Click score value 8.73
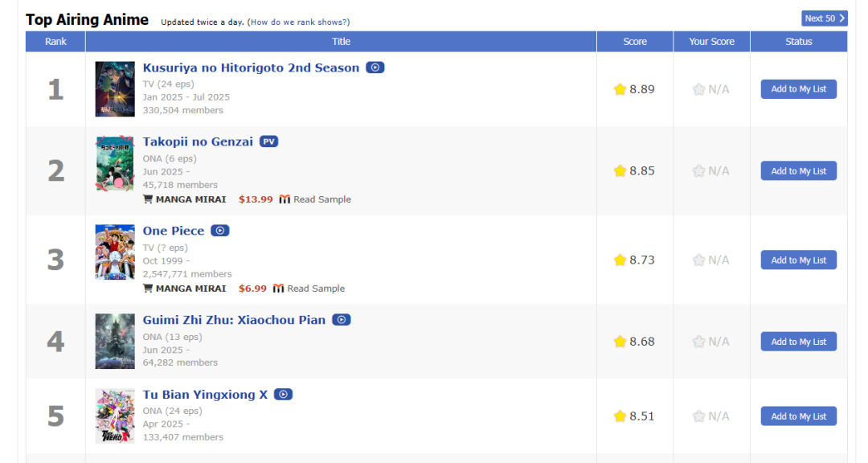This screenshot has width=868, height=463. (x=642, y=260)
